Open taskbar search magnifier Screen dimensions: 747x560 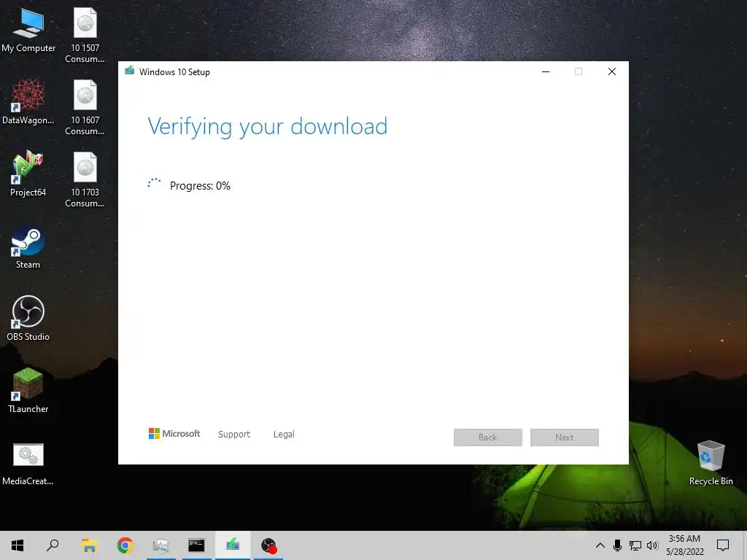tap(53, 545)
